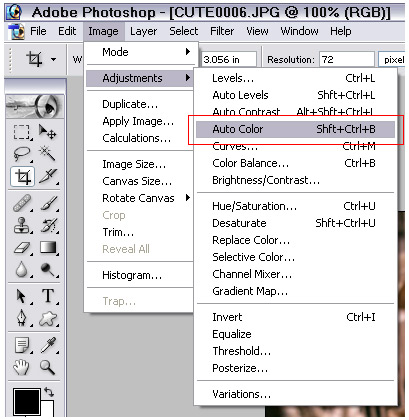Click the Photoshop title bar eye icon
The height and width of the screenshot is (420, 409).
tap(13, 12)
